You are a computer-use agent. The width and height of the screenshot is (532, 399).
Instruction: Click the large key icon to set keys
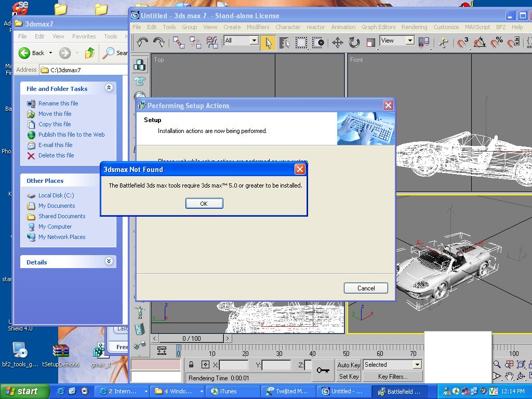[323, 370]
